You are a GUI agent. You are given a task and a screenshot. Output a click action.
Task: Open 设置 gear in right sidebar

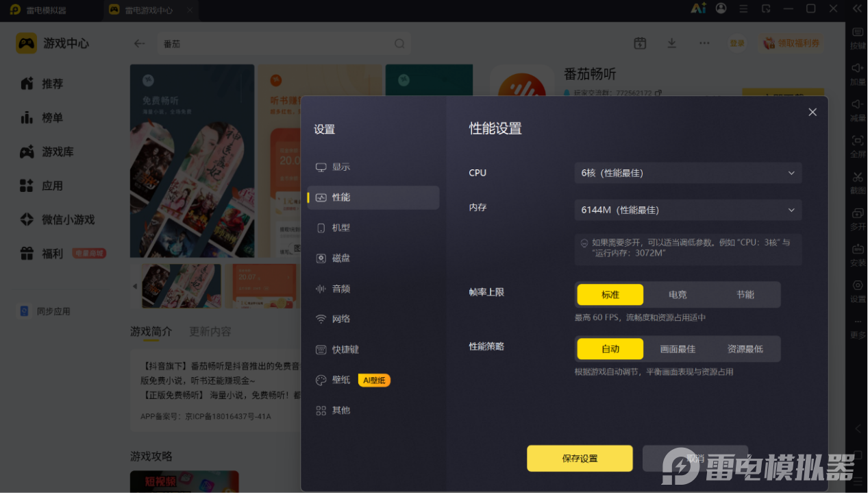pyautogui.click(x=858, y=291)
